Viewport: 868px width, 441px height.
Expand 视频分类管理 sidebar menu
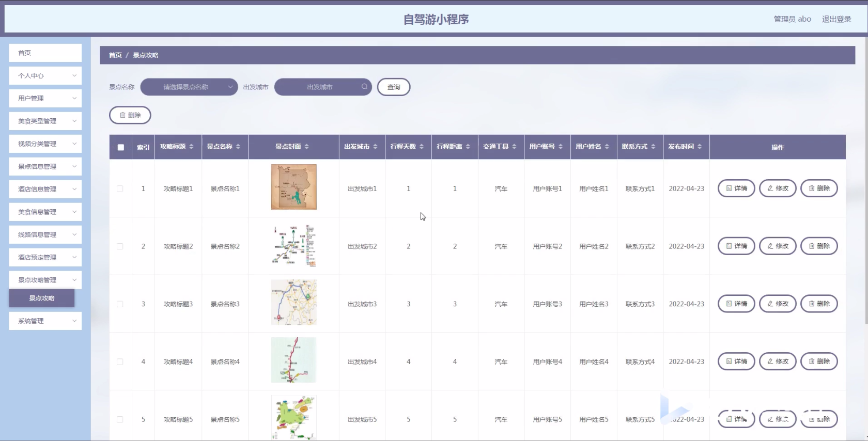coord(45,144)
